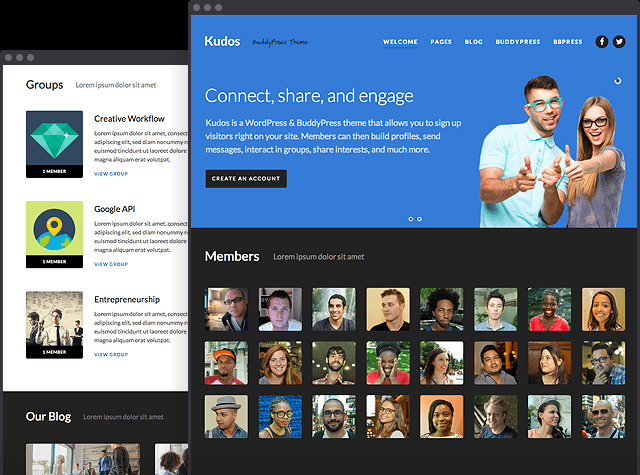Open the Blog menu item
The height and width of the screenshot is (475, 640).
pyautogui.click(x=473, y=42)
